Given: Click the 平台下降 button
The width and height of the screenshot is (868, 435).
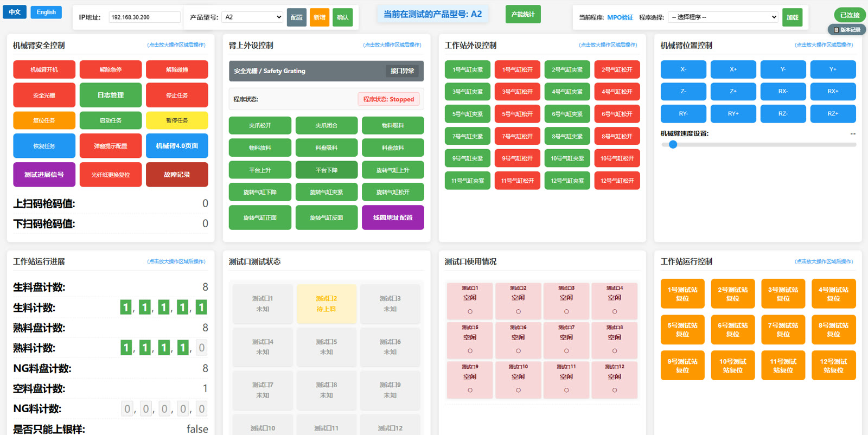Looking at the screenshot, I should pos(327,170).
